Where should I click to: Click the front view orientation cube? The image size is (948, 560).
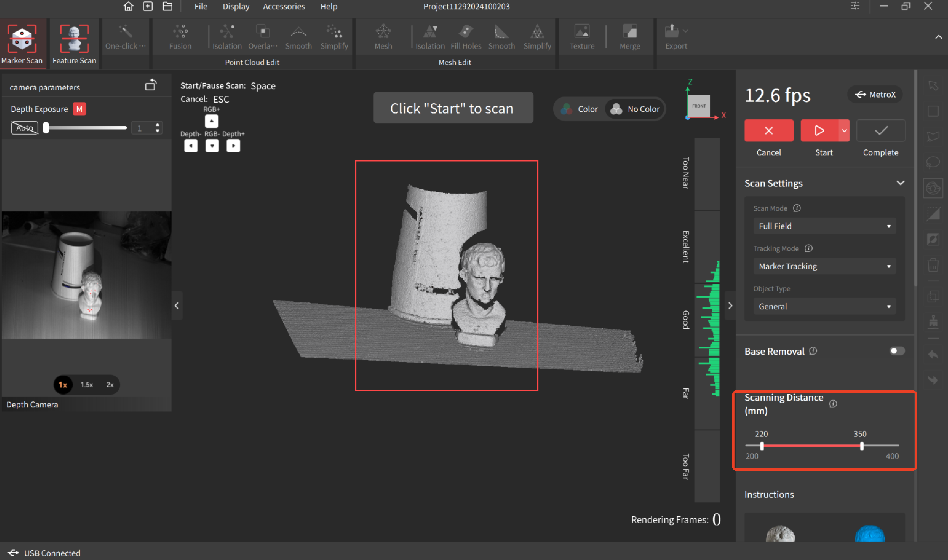click(x=699, y=106)
